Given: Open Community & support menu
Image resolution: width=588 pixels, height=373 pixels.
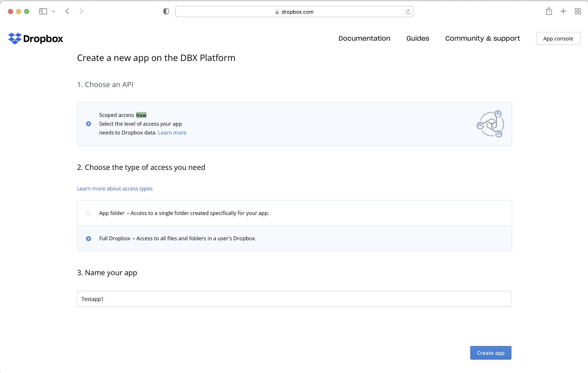Looking at the screenshot, I should [482, 38].
